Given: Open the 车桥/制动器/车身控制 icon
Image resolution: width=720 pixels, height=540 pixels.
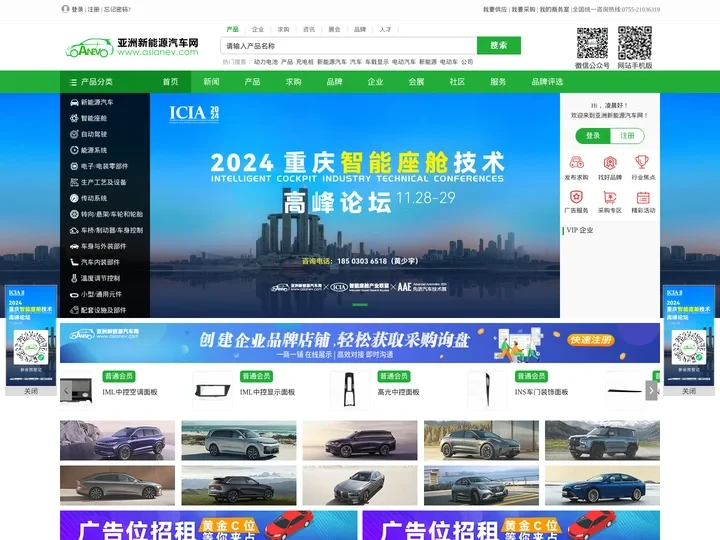Looking at the screenshot, I should 74,230.
